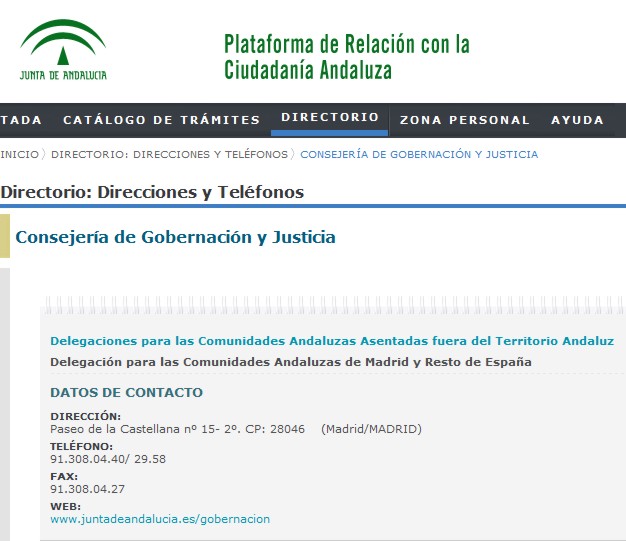
Task: Follow the Directorio: Direcciones y Teléfonos breadcrumb
Action: [168, 154]
